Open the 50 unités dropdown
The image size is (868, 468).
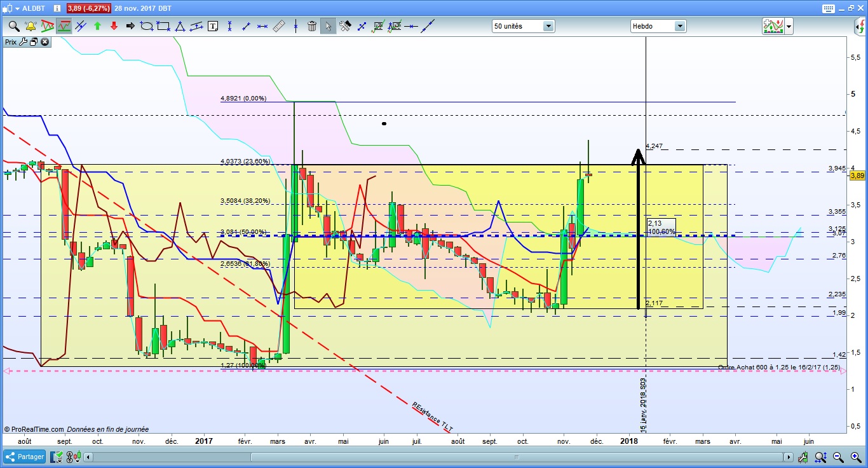[x=523, y=26]
